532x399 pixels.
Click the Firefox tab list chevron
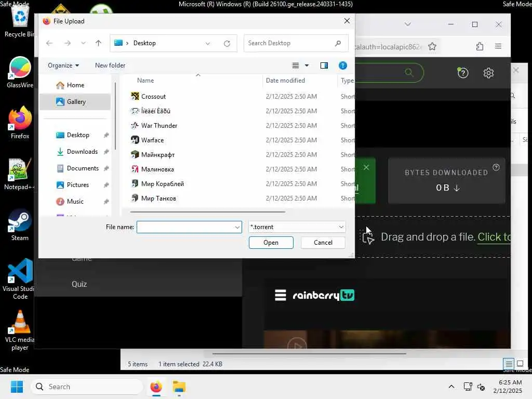[408, 24]
